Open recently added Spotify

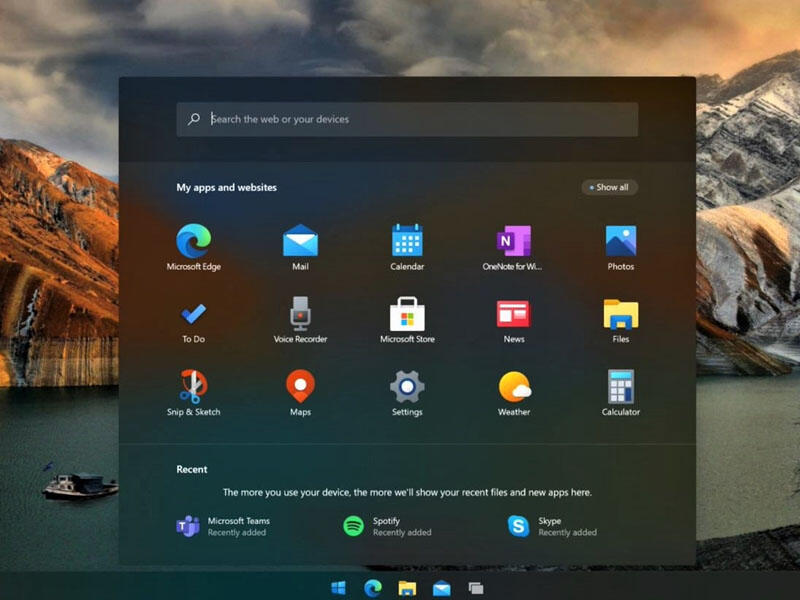388,526
